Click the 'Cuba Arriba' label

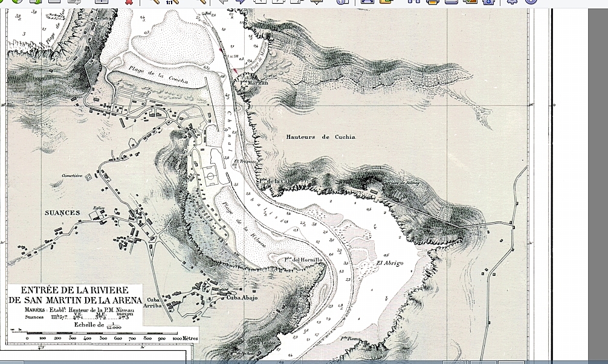[x=152, y=302]
